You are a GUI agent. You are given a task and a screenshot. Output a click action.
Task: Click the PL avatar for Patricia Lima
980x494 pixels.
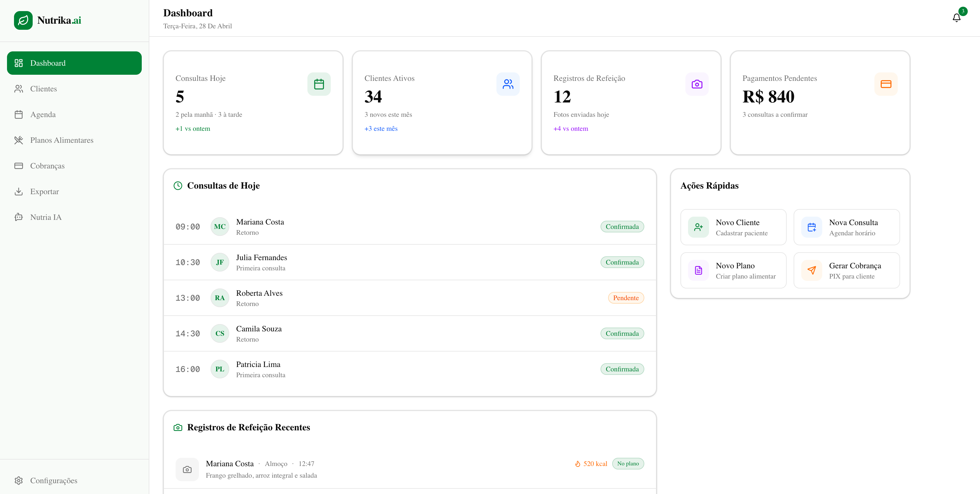(x=220, y=369)
